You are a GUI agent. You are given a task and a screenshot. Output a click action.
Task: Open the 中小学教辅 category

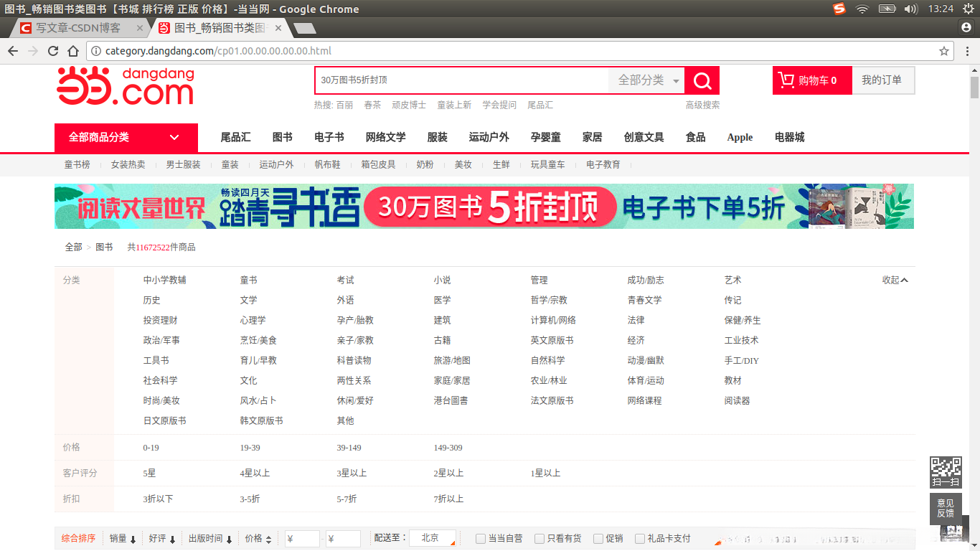[164, 281]
